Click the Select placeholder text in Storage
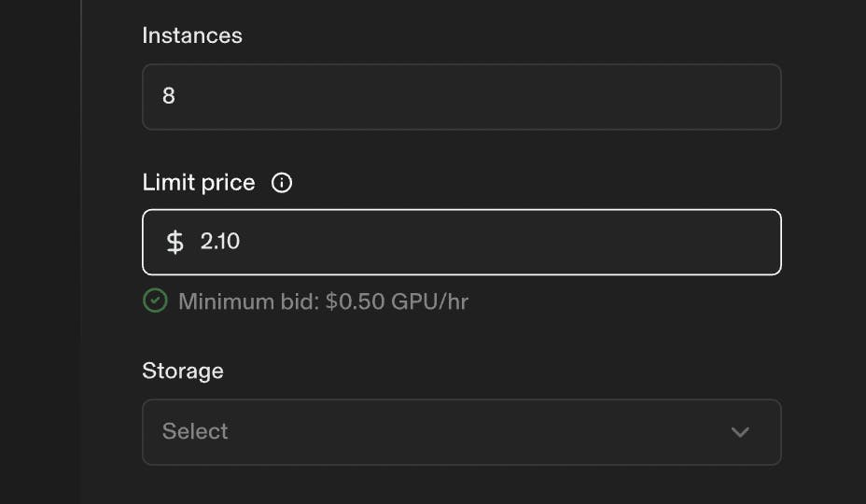The image size is (866, 504). pyautogui.click(x=195, y=431)
